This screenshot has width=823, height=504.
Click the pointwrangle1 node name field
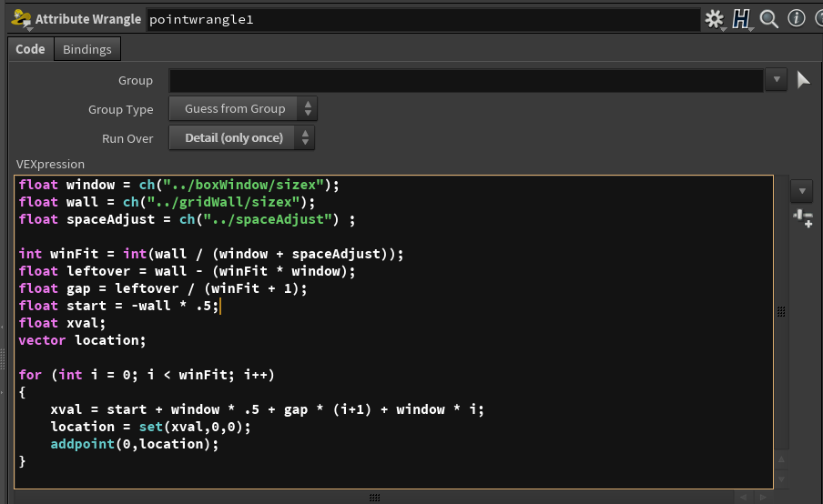click(423, 19)
